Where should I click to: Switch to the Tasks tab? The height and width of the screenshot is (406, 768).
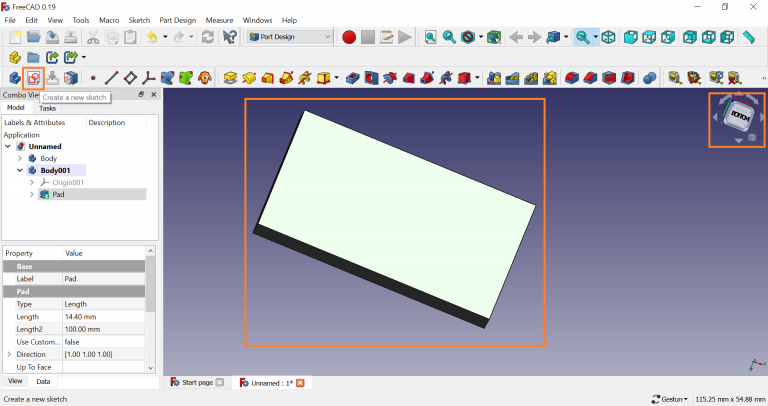click(x=48, y=108)
